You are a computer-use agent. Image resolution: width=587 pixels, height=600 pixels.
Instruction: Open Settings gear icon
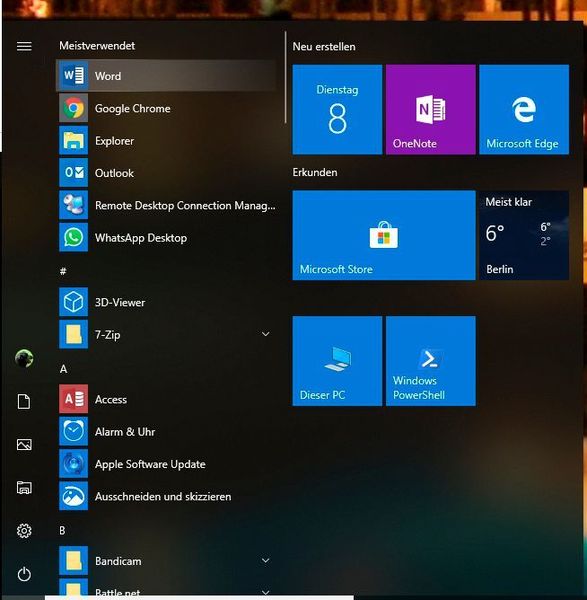(x=24, y=531)
